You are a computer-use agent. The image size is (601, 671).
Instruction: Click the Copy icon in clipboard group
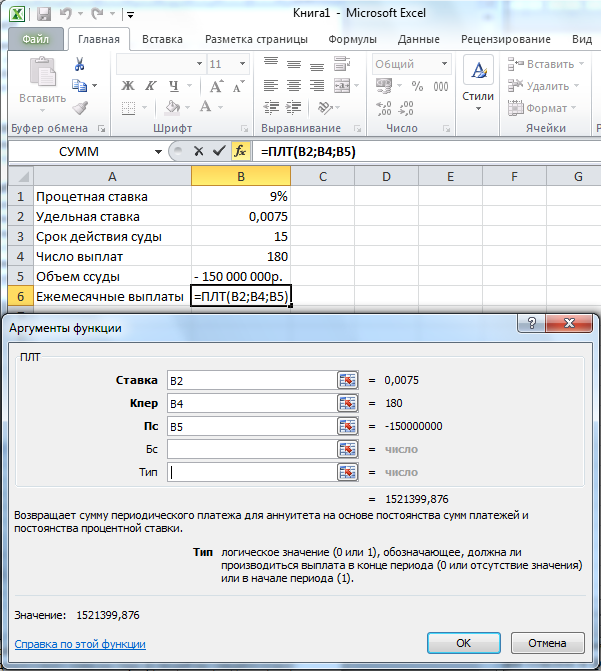pos(79,86)
